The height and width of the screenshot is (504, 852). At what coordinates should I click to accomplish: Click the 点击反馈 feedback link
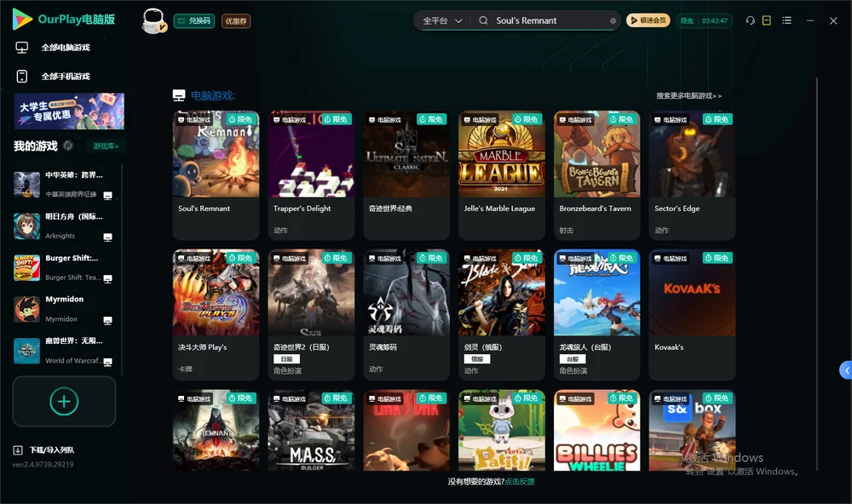pyautogui.click(x=520, y=481)
